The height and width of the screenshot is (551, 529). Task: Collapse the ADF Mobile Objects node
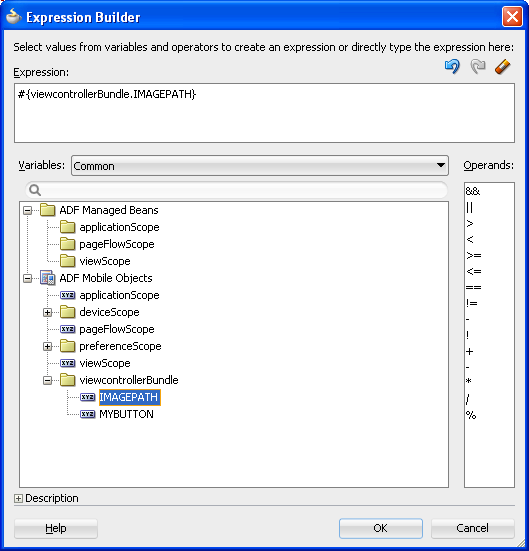click(27, 278)
